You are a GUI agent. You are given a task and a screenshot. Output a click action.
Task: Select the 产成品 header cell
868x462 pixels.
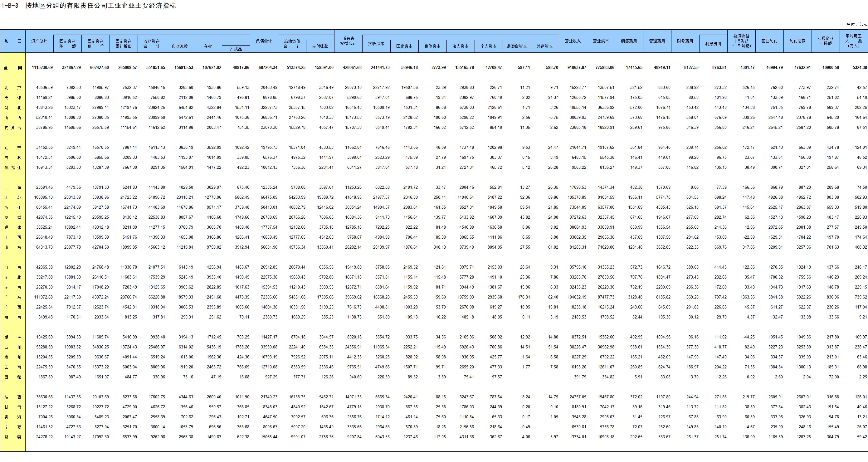pyautogui.click(x=236, y=49)
